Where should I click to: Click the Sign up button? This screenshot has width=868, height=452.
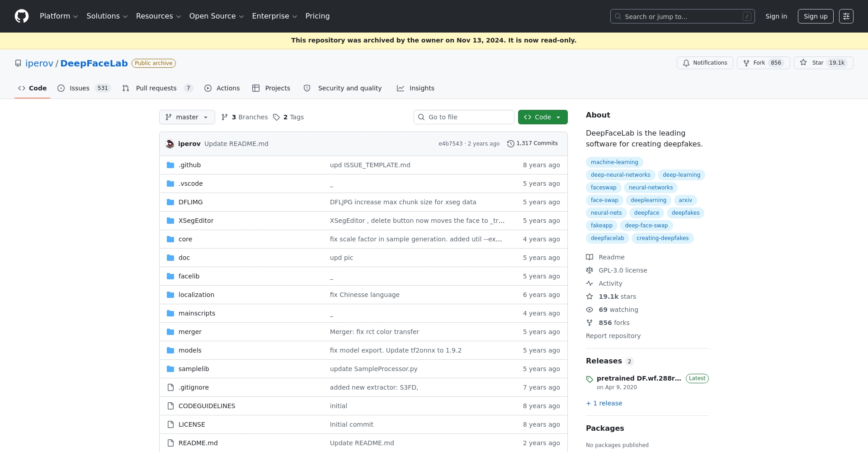(x=815, y=16)
